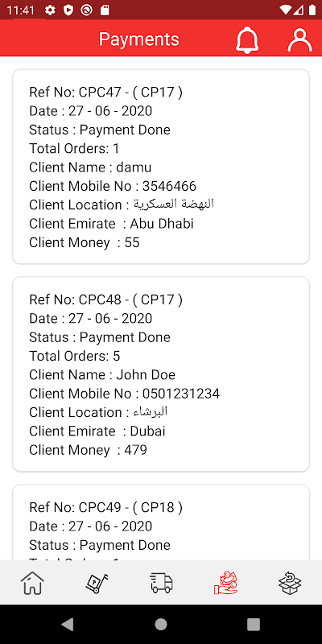Viewport: 322px width, 644px height.
Task: Select Client Money 479 line
Action: tap(88, 450)
